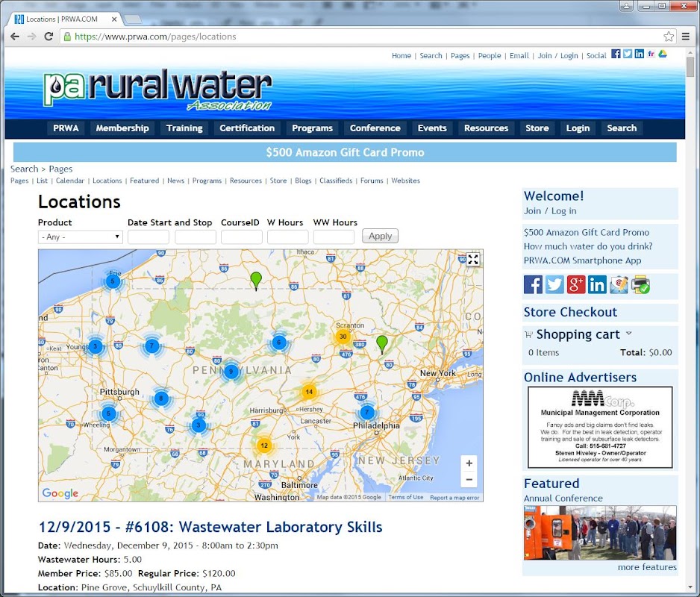Click the People link in top header

click(x=490, y=55)
